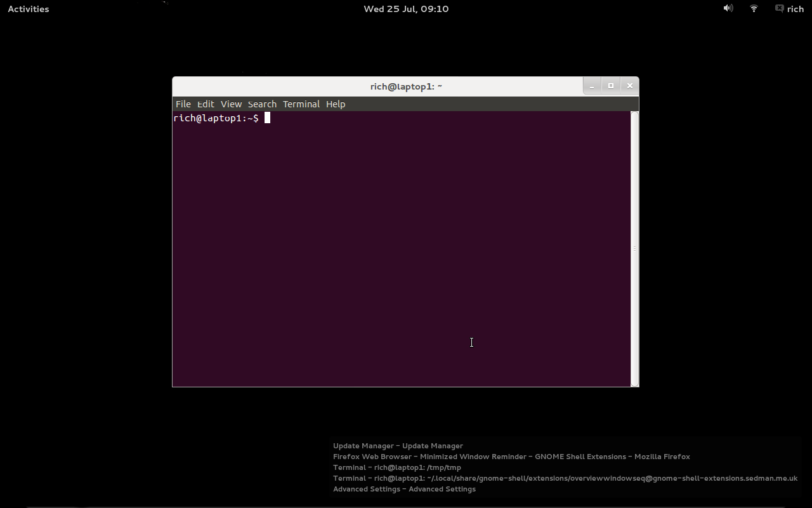Image resolution: width=812 pixels, height=508 pixels.
Task: Select Terminal /tmp/tmp minimized window entry
Action: (397, 467)
